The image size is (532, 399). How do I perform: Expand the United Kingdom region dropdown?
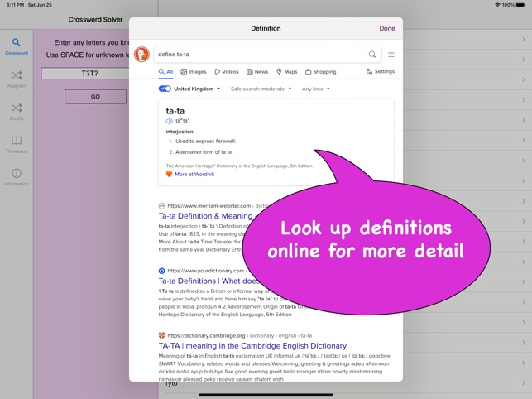[x=197, y=89]
